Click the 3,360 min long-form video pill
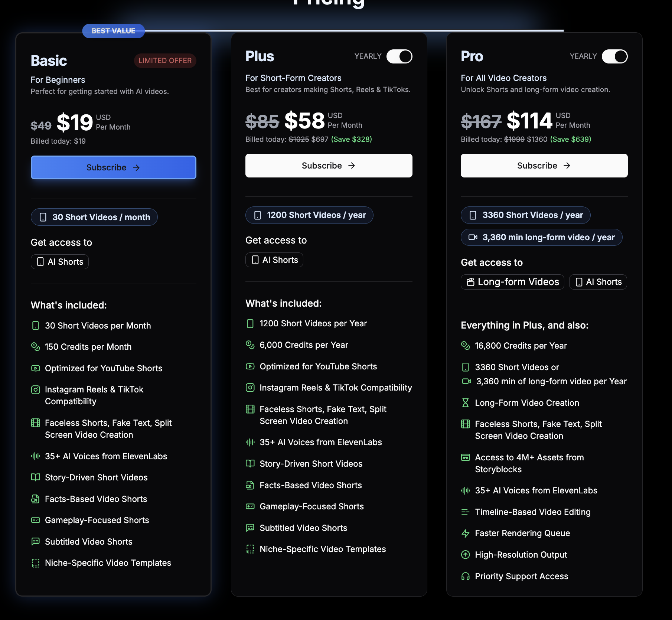672x620 pixels. [541, 237]
